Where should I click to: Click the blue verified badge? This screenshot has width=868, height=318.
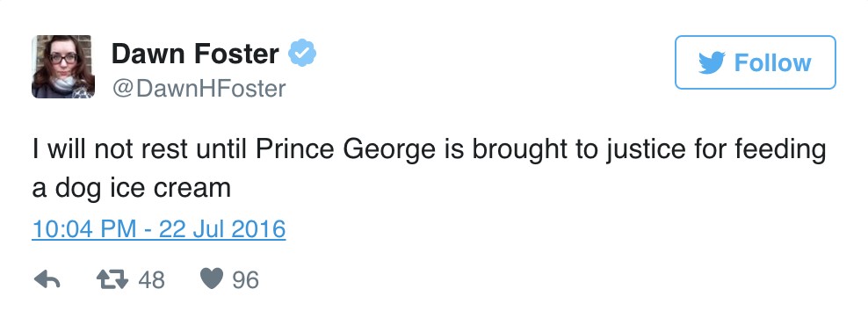(302, 53)
